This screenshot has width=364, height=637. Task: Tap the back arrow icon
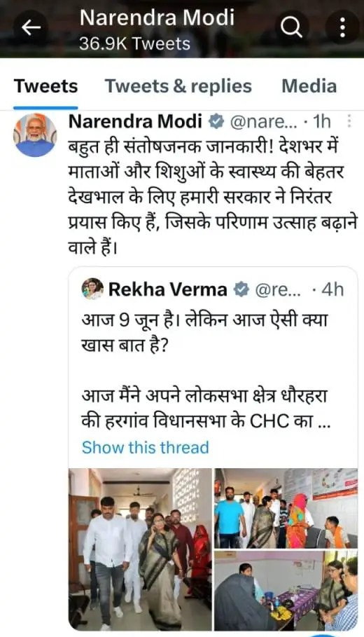tap(31, 27)
